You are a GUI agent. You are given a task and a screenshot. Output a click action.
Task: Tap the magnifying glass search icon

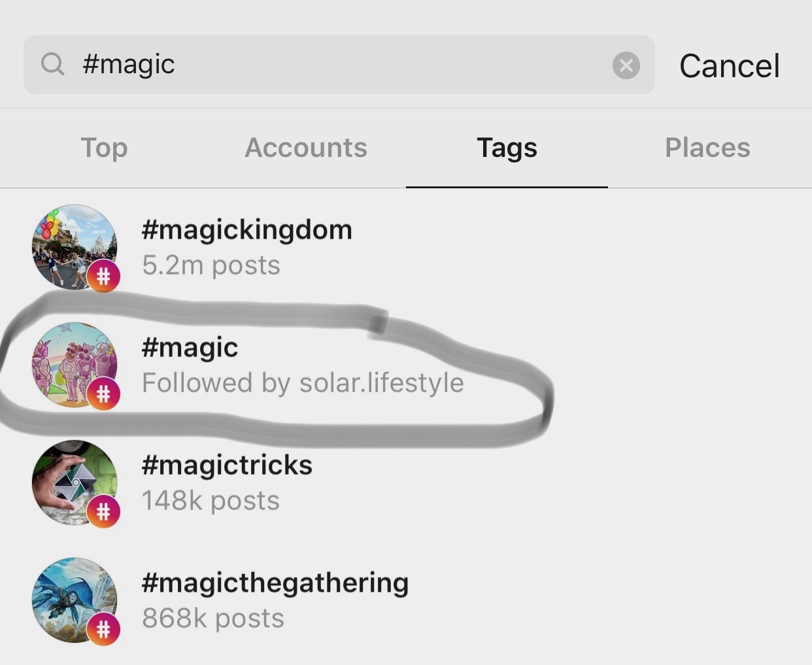(52, 64)
